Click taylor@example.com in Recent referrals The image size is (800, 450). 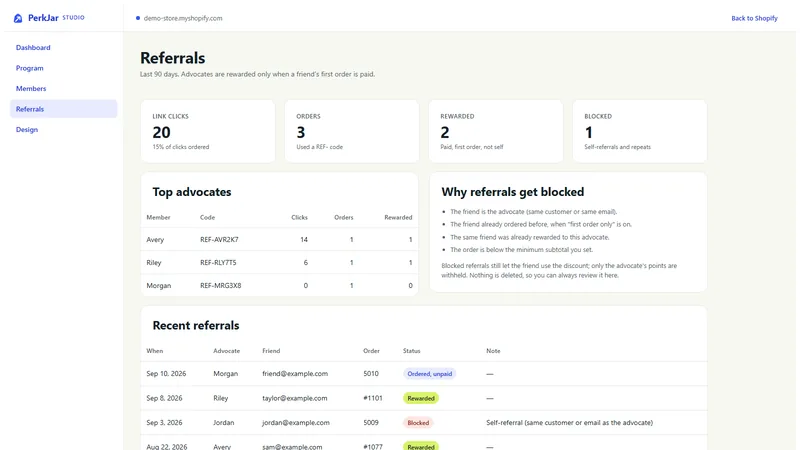295,398
